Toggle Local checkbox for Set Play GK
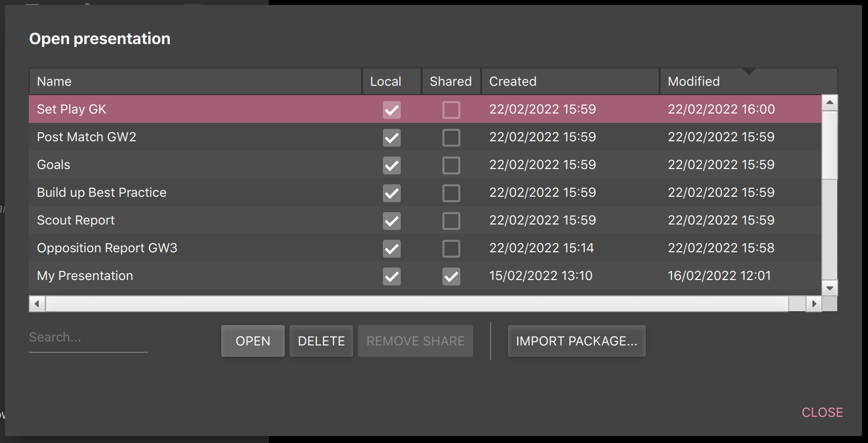Viewport: 868px width, 443px height. (x=392, y=110)
